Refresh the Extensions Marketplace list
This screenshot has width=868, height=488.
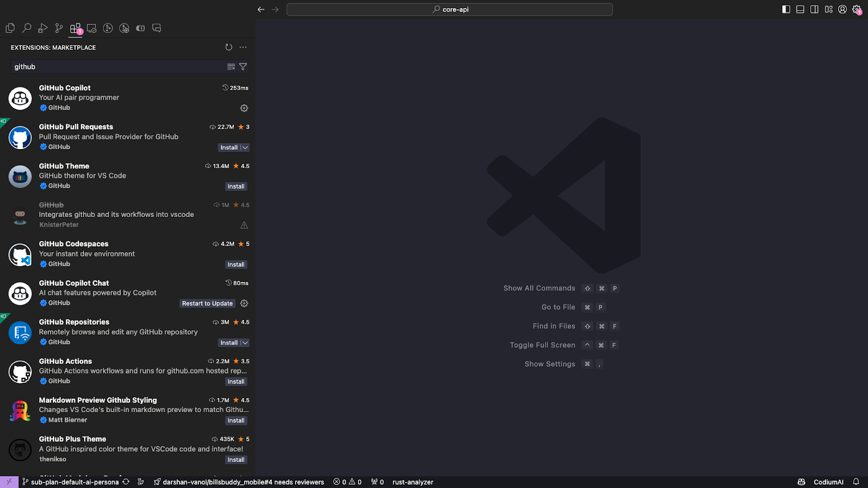point(229,47)
